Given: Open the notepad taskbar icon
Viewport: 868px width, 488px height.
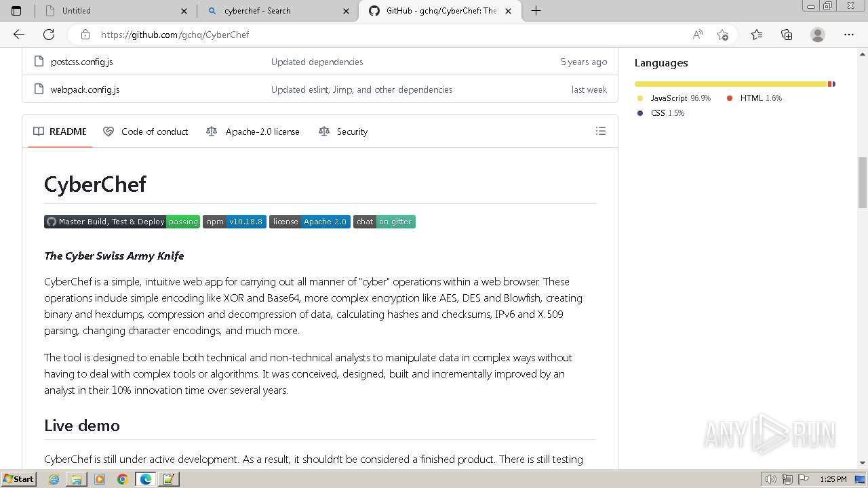Looking at the screenshot, I should pyautogui.click(x=168, y=479).
